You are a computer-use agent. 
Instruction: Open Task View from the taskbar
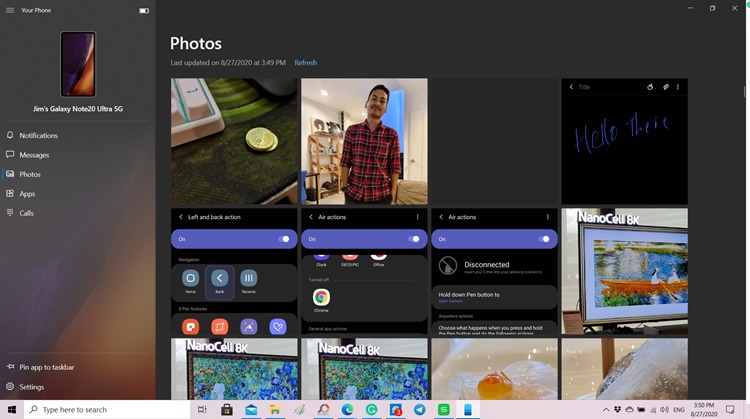(202, 409)
